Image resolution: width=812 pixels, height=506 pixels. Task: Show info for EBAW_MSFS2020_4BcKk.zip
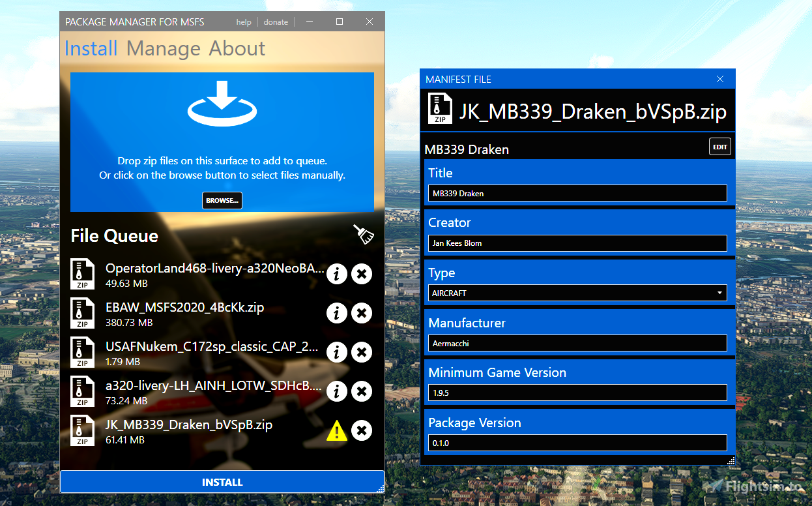[x=336, y=313]
